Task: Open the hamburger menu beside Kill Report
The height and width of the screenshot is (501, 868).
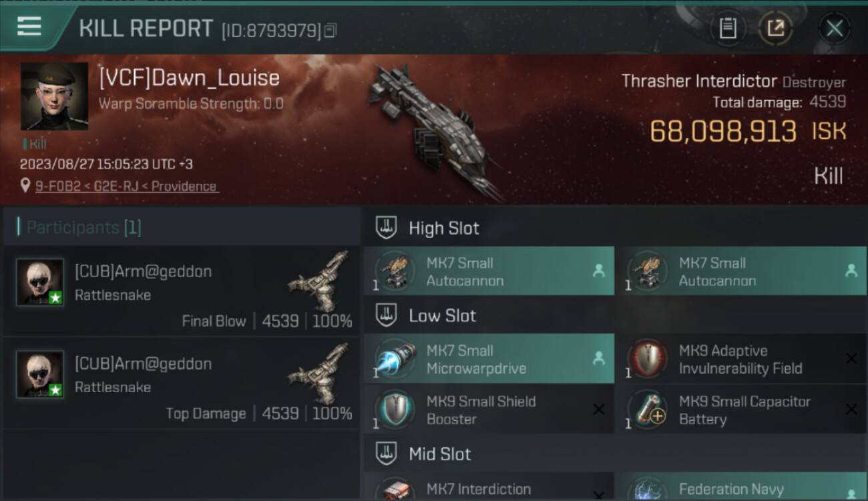Action: 29,27
